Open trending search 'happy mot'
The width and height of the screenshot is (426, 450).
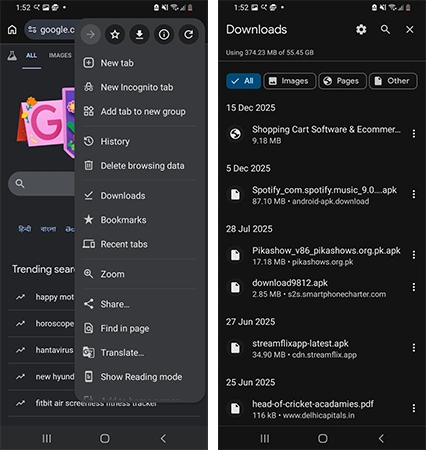pyautogui.click(x=42, y=297)
